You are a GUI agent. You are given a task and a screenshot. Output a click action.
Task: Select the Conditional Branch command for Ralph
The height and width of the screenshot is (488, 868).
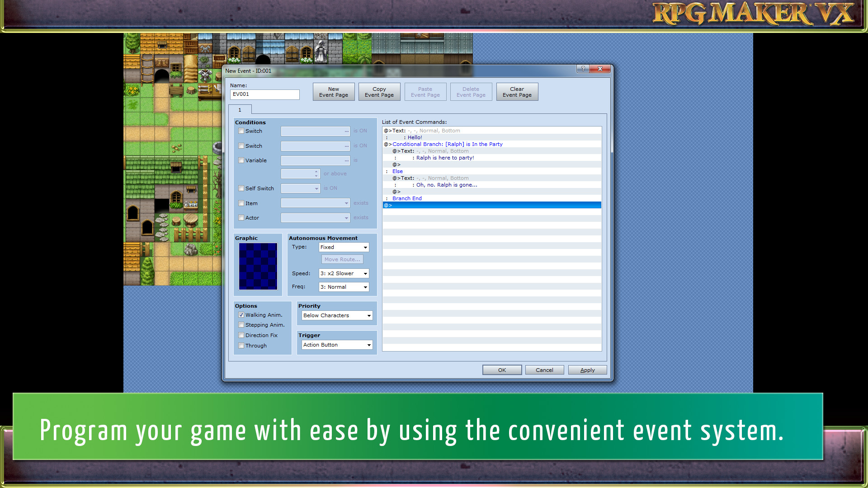[448, 144]
